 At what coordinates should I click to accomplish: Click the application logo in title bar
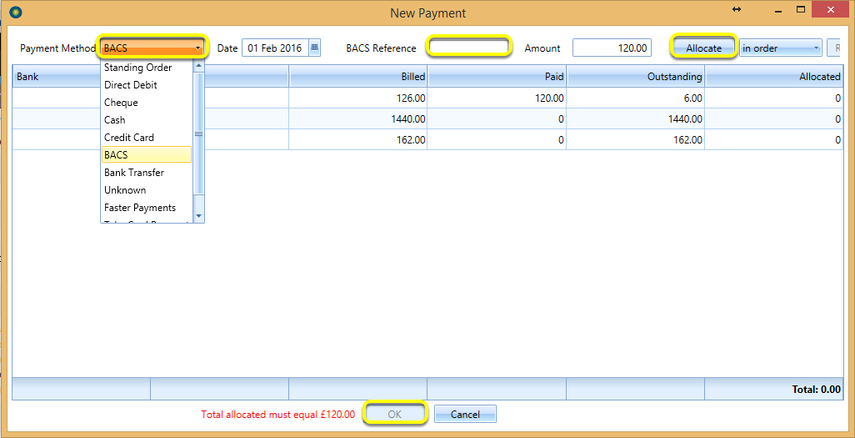[x=16, y=11]
